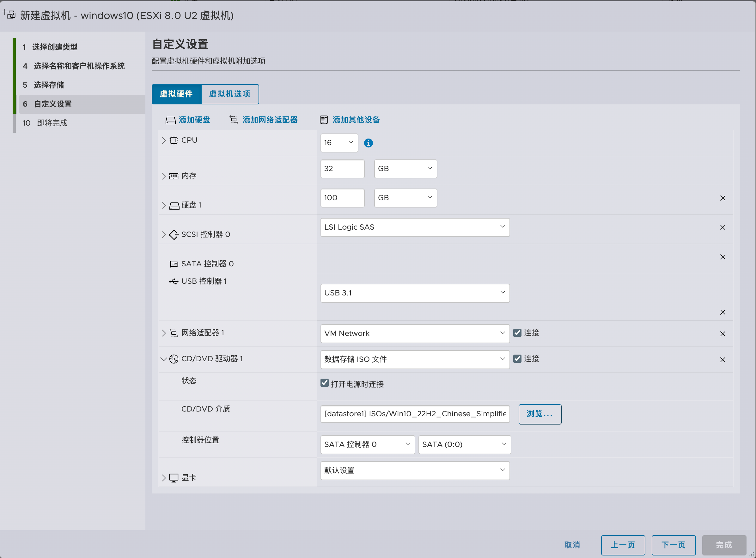Collapse the CD/DVD drive 1 section
This screenshot has width=756, height=558.
164,359
